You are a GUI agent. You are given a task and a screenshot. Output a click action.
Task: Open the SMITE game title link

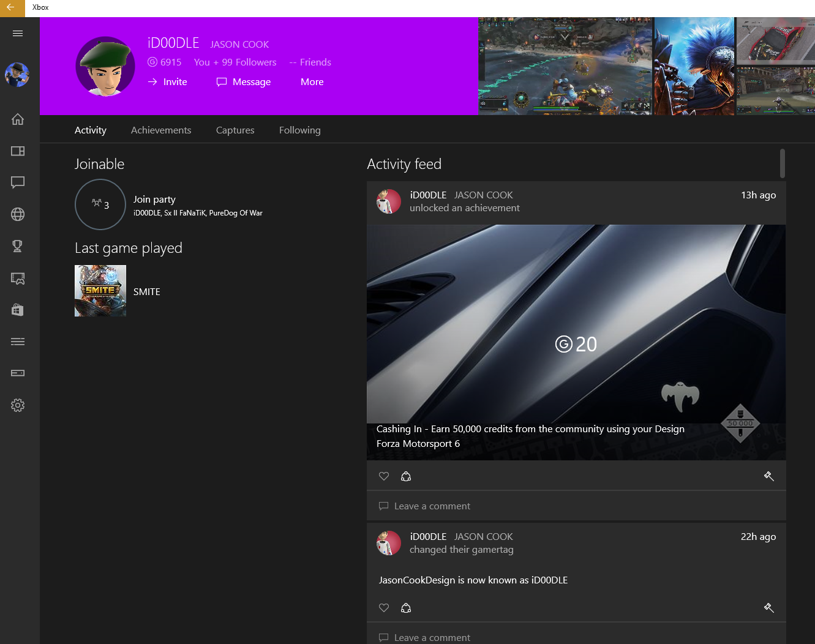pos(147,292)
